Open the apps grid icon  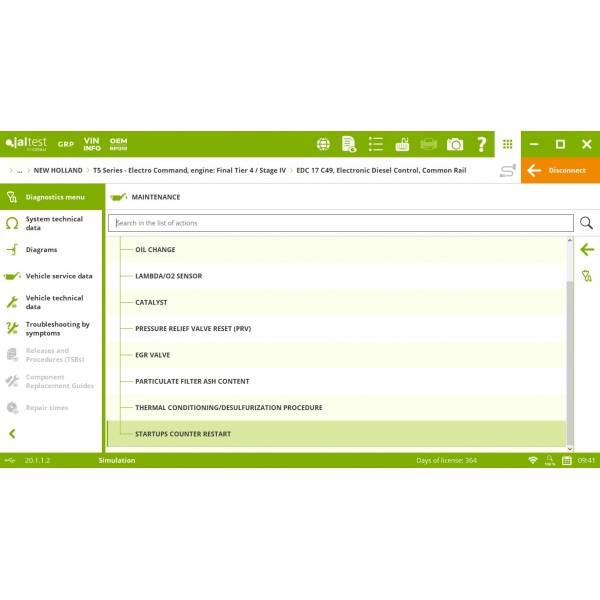(508, 144)
